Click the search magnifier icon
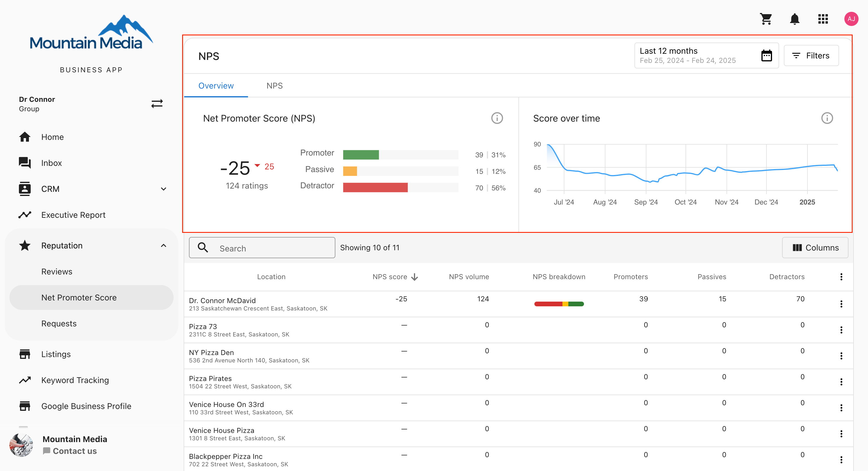 pyautogui.click(x=203, y=248)
